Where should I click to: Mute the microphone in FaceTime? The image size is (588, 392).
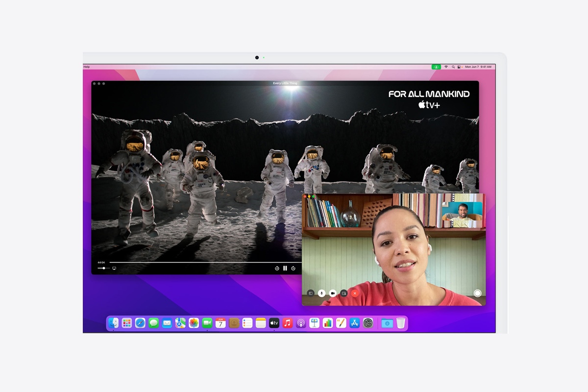pos(321,293)
